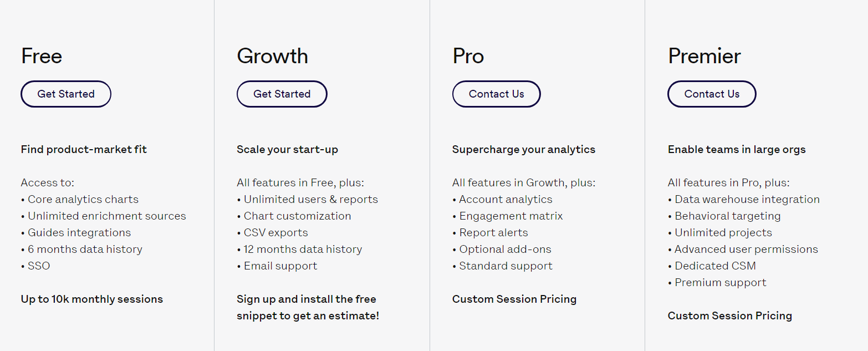The width and height of the screenshot is (868, 351).
Task: Click the "CSV exports" feature line
Action: [275, 232]
